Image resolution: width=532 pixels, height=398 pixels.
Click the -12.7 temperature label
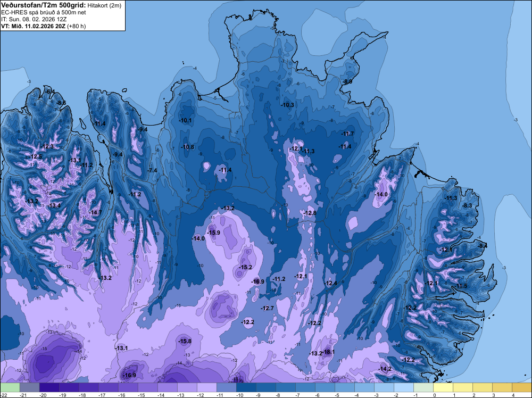268,308
